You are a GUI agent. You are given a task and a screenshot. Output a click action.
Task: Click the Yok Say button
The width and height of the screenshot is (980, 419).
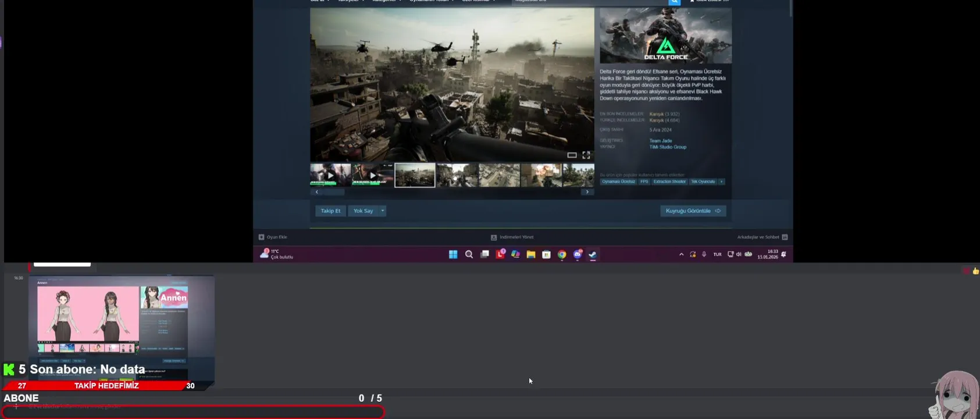coord(364,211)
